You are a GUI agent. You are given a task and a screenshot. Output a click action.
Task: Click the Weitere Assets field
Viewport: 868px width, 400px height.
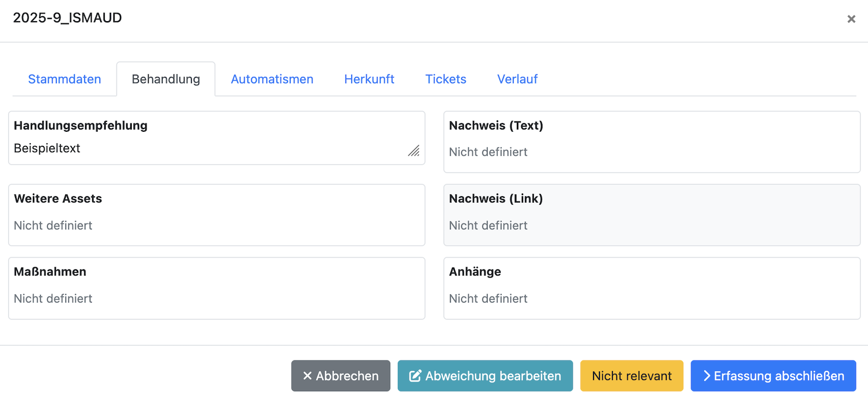click(217, 215)
